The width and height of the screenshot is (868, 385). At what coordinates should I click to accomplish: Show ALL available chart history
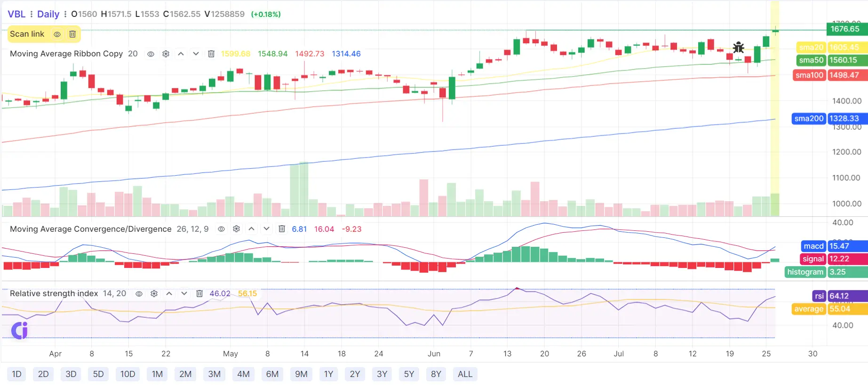tap(465, 374)
